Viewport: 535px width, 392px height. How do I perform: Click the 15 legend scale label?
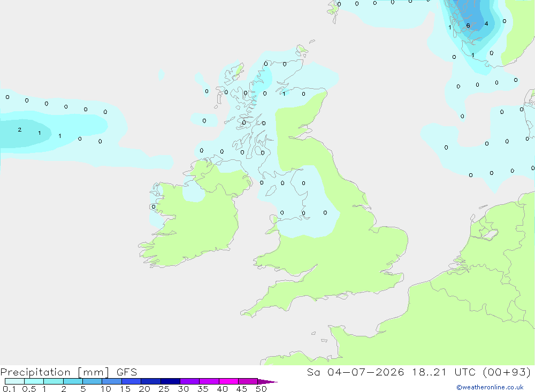[125, 389]
